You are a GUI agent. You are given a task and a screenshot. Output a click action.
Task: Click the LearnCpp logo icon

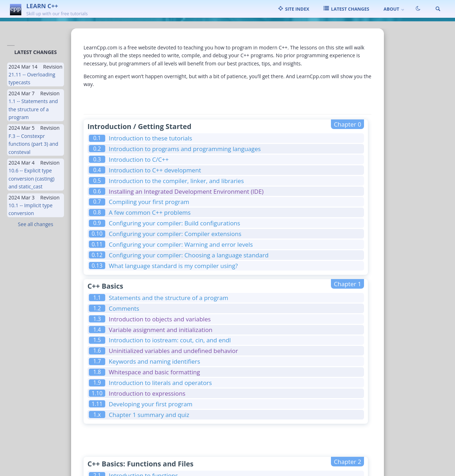15,9
